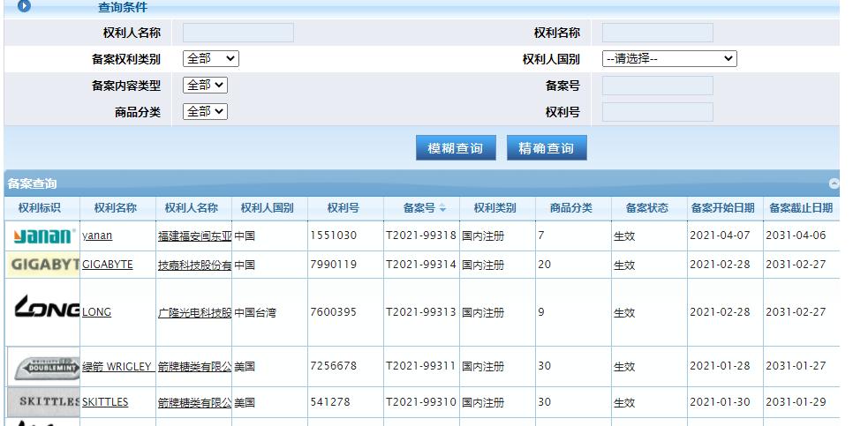Click start date 2021-01-30
This screenshot has height=426, width=868.
click(720, 402)
